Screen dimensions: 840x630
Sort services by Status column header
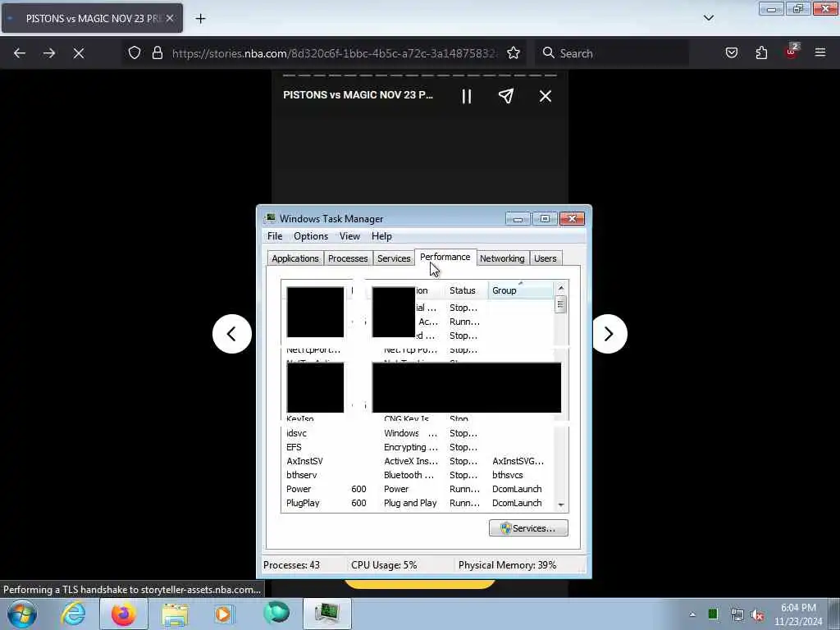(466, 290)
